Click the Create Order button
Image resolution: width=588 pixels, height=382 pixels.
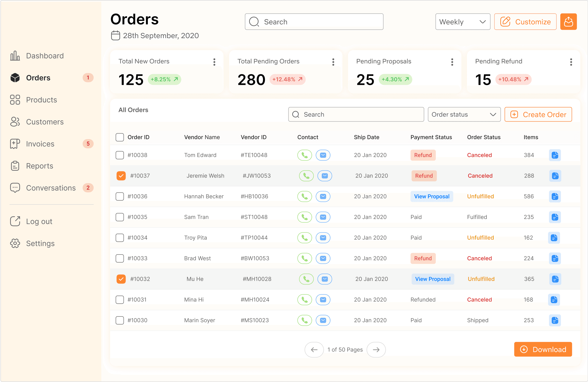tap(538, 114)
